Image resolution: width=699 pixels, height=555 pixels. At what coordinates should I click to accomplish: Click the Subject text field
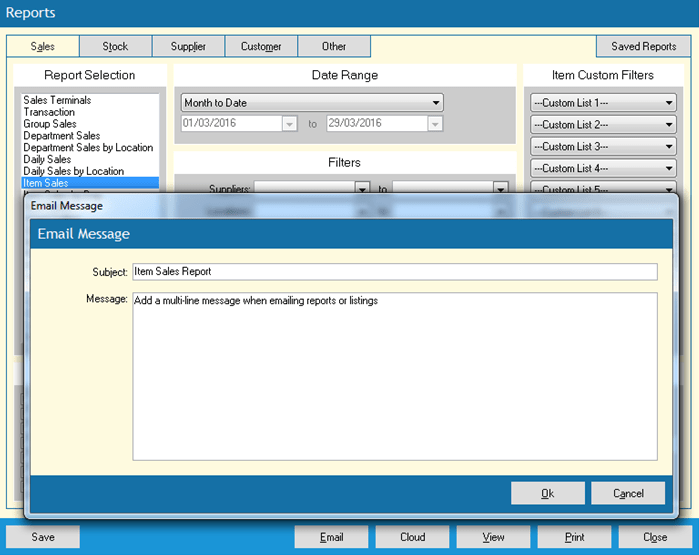(394, 272)
